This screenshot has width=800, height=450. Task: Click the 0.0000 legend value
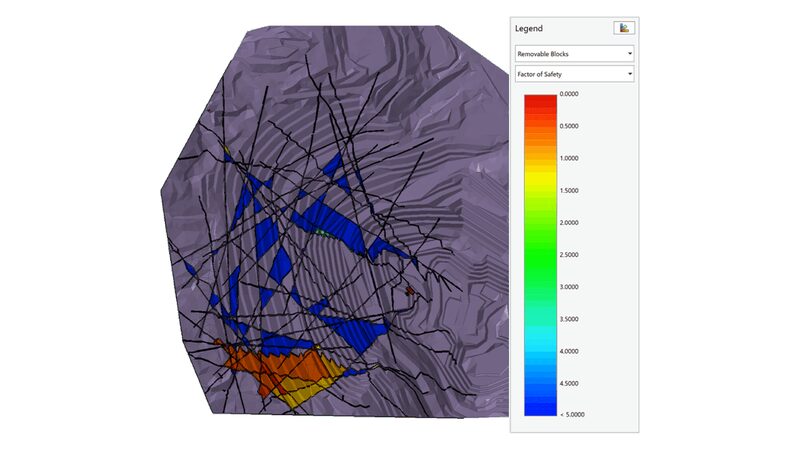tap(569, 94)
